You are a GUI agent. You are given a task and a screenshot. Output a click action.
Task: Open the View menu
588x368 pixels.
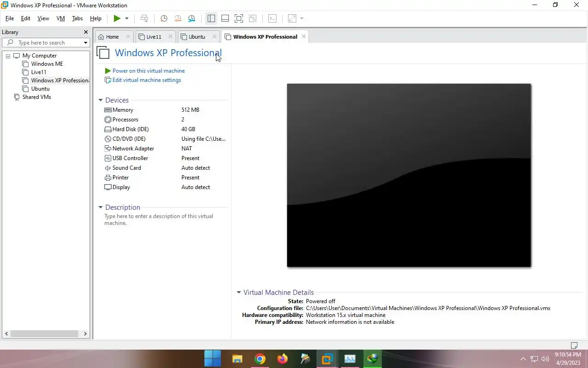pos(43,18)
